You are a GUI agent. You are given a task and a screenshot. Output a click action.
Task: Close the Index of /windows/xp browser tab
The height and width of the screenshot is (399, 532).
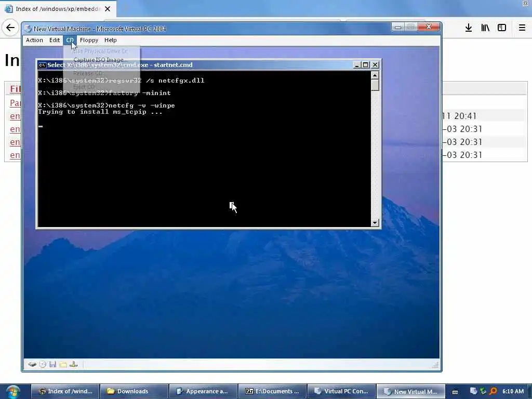(x=108, y=9)
